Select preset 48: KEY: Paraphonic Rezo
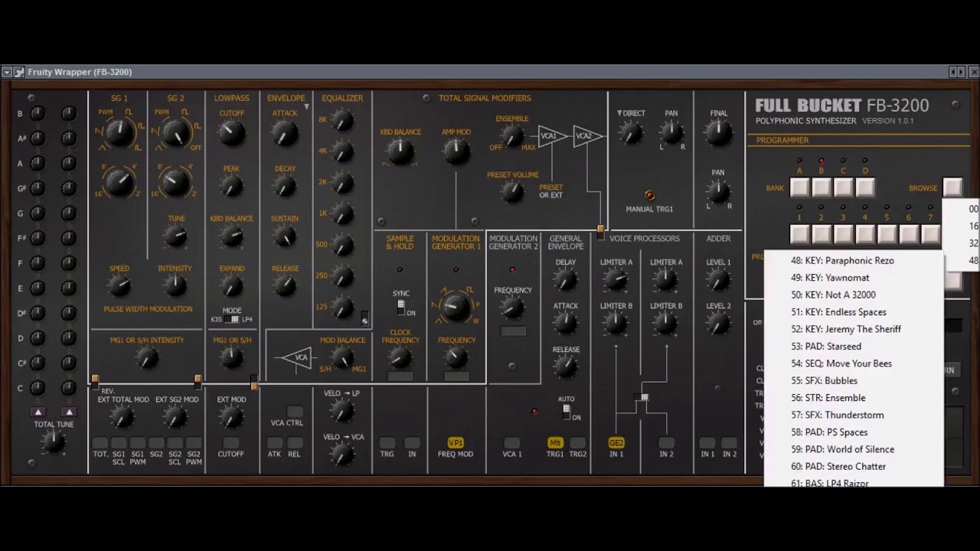 (854, 260)
